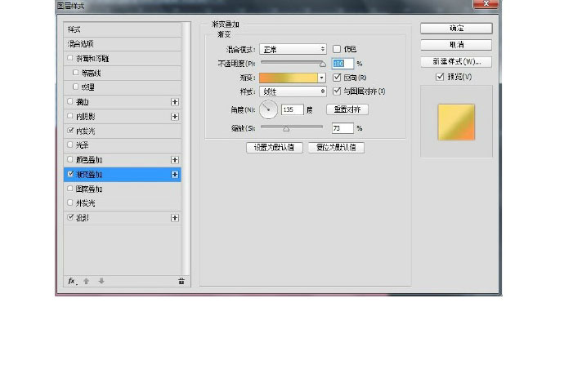Screen dimensions: 564x392
Task: Add another 颜色叠加 effect plus icon
Action: [x=175, y=160]
